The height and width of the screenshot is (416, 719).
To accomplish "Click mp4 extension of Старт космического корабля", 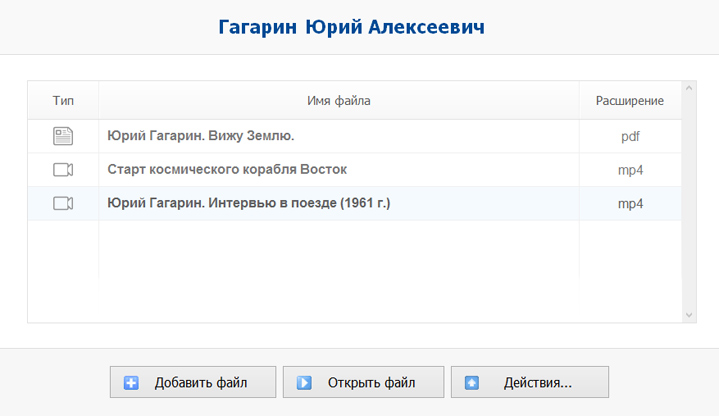I will tap(631, 170).
